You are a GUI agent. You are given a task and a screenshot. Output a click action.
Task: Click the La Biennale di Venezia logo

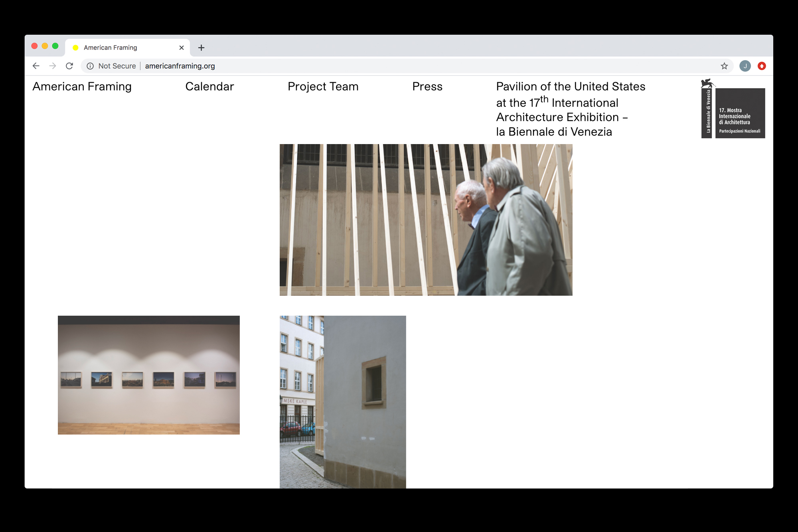tap(733, 110)
